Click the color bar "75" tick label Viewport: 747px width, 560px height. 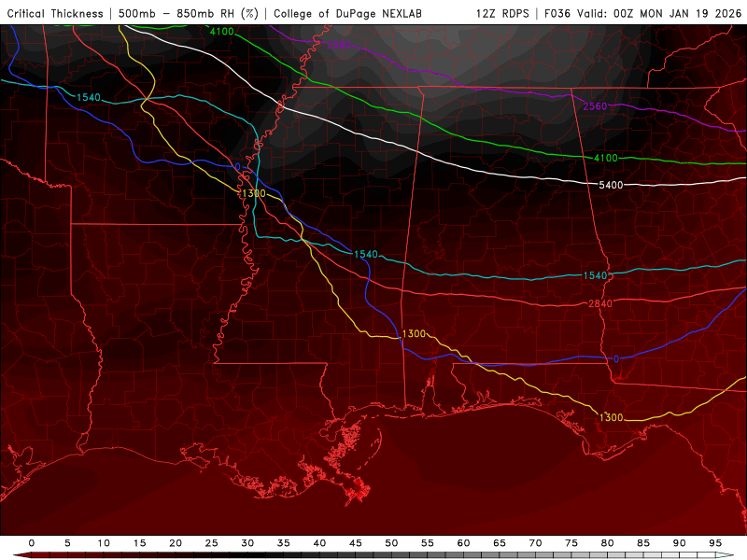coord(571,543)
